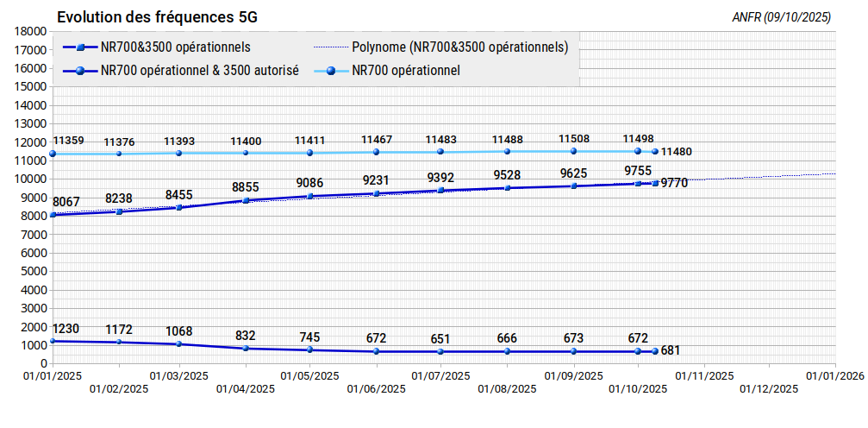Select the legend entry text 'NR700&3500 opérationnels'

pos(175,47)
